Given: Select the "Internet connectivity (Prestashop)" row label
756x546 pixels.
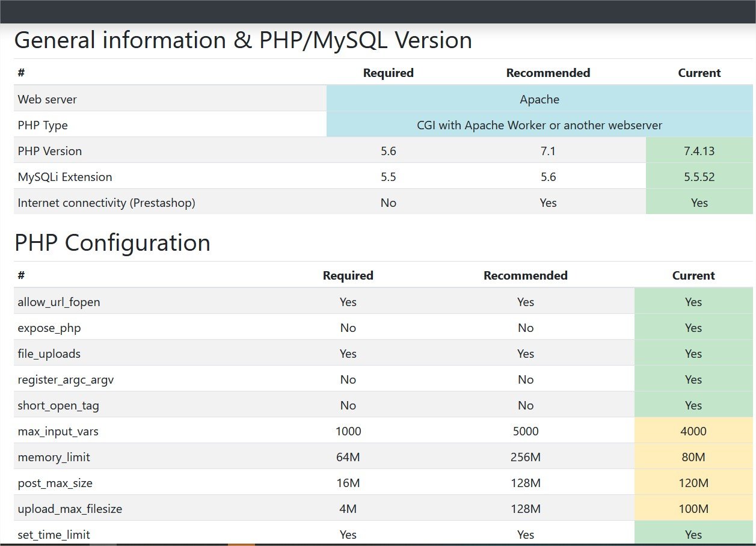Looking at the screenshot, I should [x=106, y=203].
